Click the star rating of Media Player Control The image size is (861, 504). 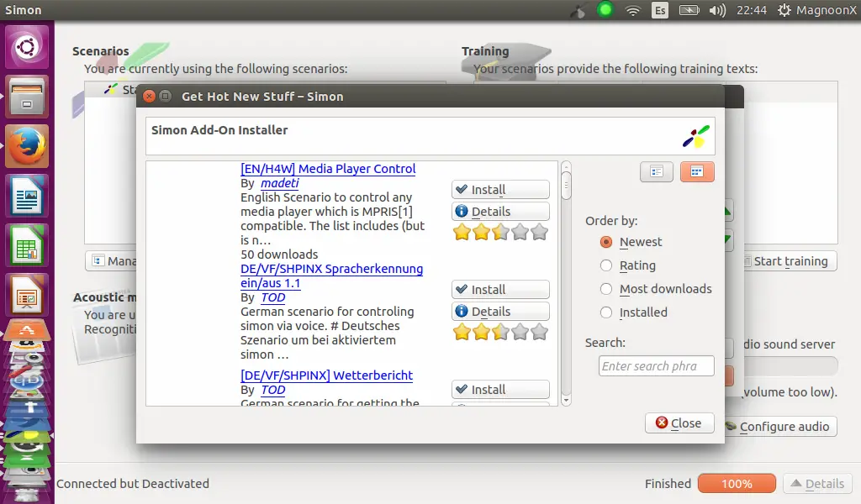(x=500, y=233)
